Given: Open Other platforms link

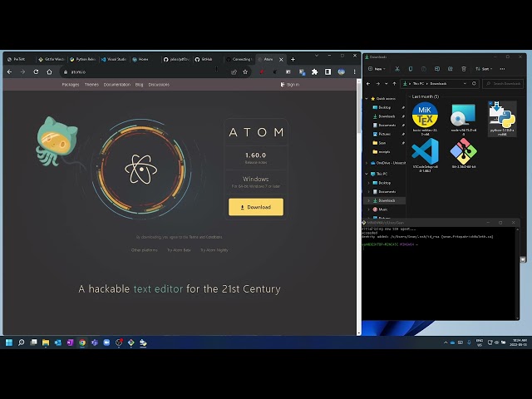Looking at the screenshot, I should click(144, 250).
